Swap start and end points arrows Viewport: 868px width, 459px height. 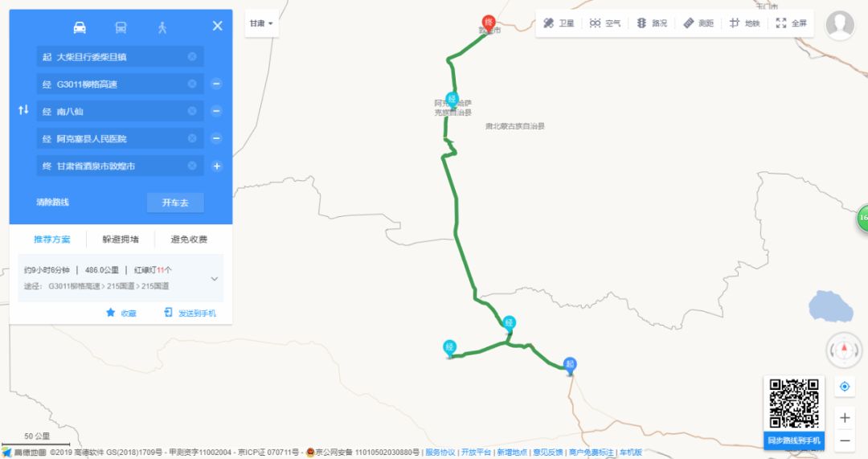pyautogui.click(x=23, y=109)
